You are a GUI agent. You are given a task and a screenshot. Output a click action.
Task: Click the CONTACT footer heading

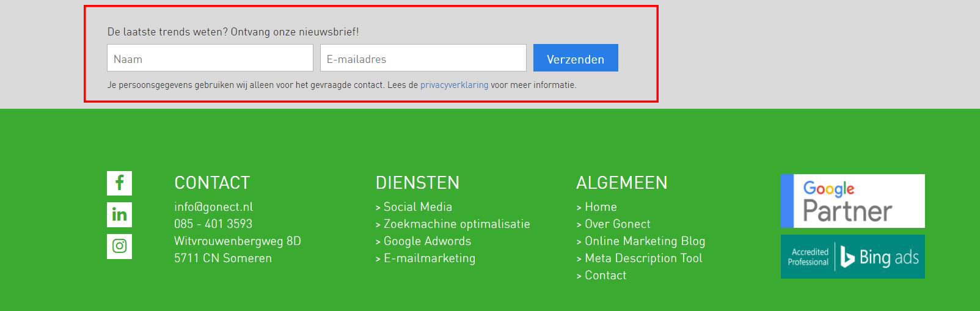pos(212,183)
